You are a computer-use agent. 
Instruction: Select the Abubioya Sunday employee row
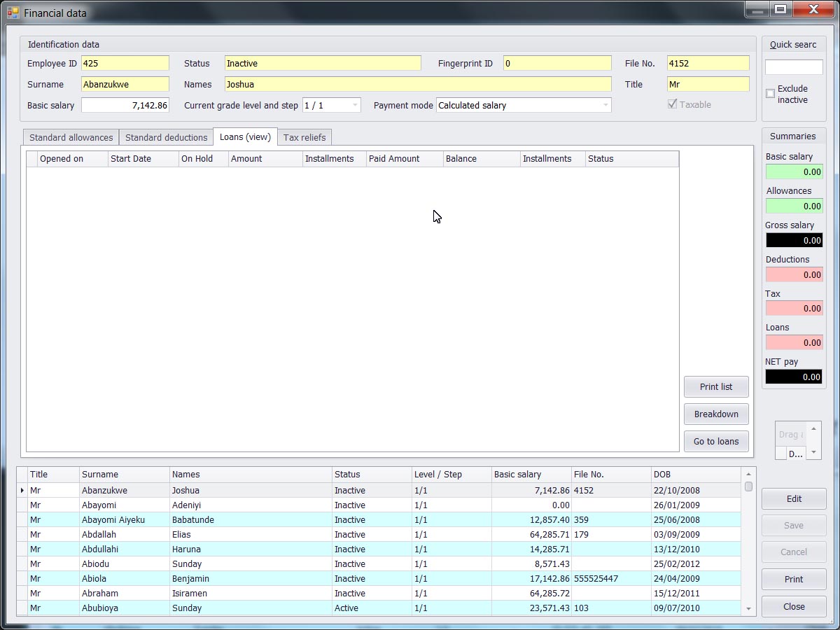[210, 608]
